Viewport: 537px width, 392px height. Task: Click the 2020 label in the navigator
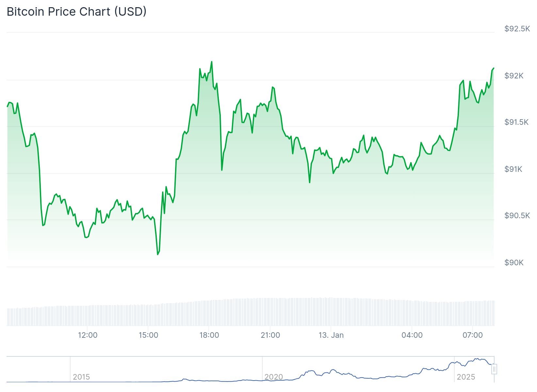click(x=273, y=377)
